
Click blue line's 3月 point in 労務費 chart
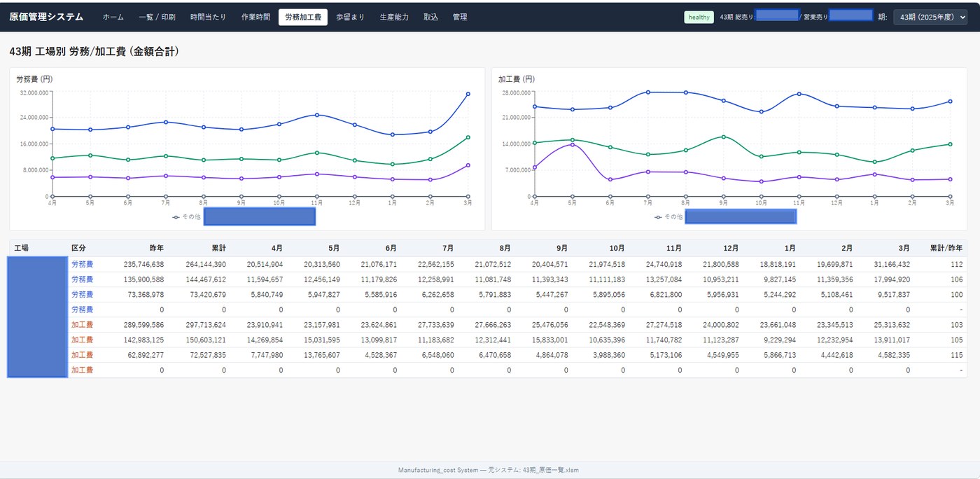(x=468, y=94)
